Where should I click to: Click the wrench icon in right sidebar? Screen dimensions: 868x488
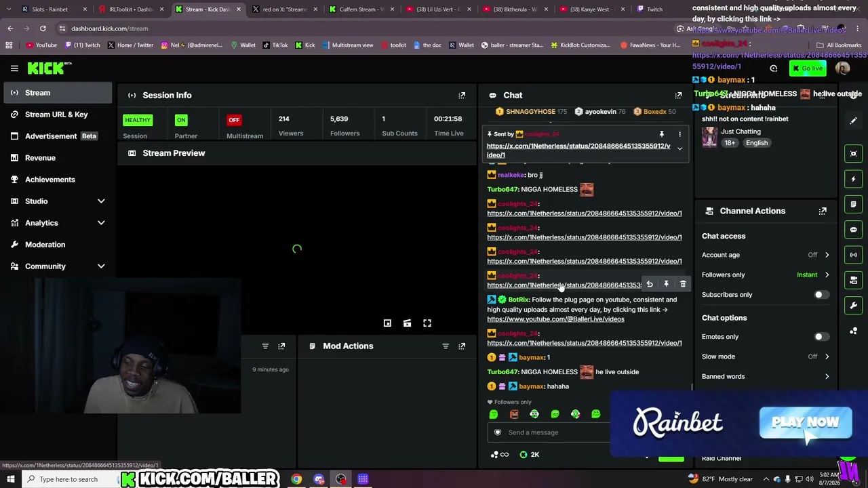pyautogui.click(x=854, y=306)
